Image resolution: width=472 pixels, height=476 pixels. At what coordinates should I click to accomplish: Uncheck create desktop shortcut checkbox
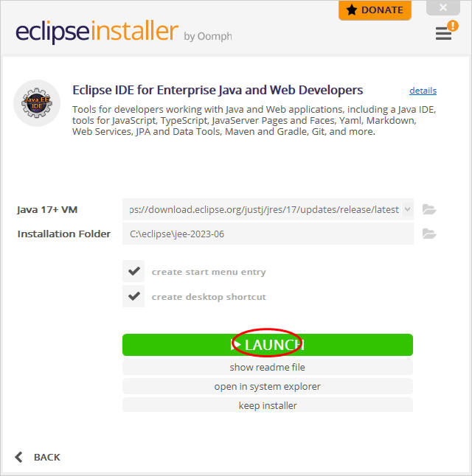pyautogui.click(x=133, y=296)
